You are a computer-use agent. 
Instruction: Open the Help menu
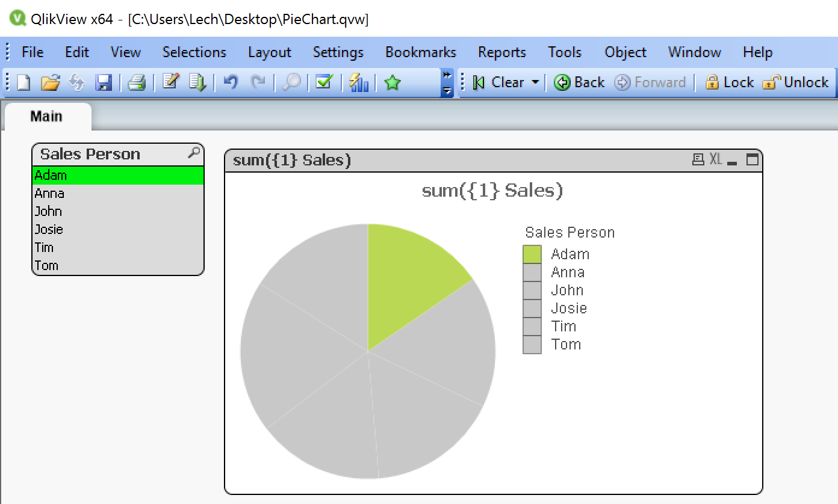(x=758, y=52)
